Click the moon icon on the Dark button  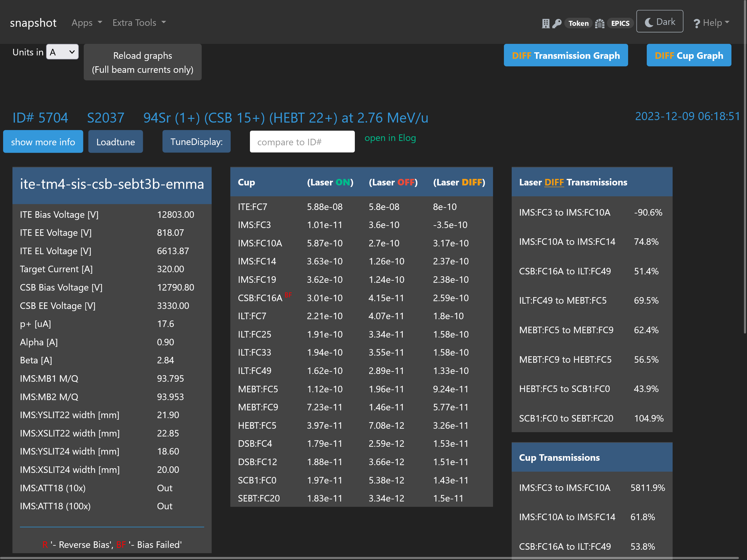click(649, 22)
